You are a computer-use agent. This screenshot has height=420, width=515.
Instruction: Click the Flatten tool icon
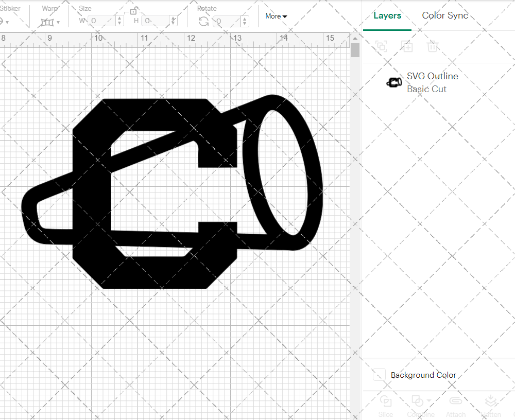pyautogui.click(x=490, y=401)
